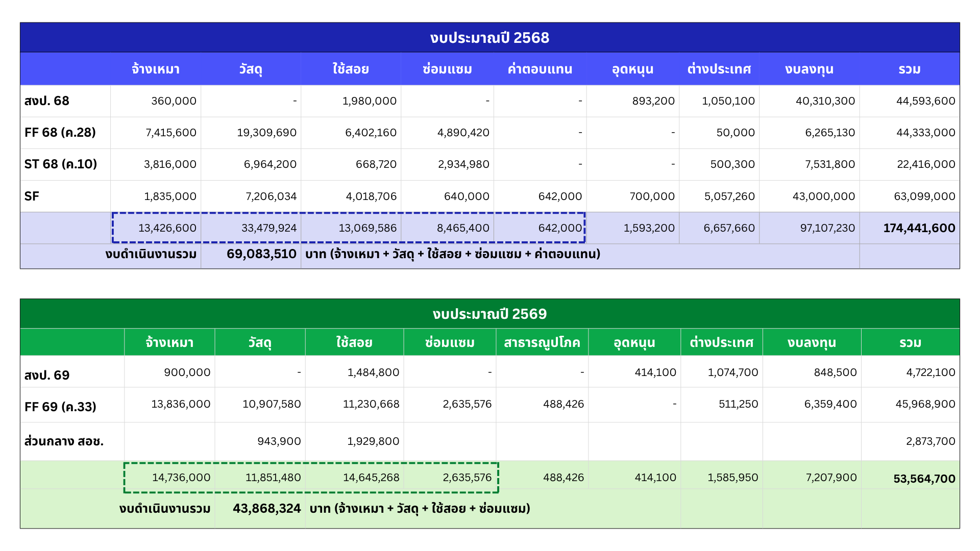The width and height of the screenshot is (980, 551).
Task: Select the จ้างเหมา column header in 2568 table
Action: click(x=156, y=69)
